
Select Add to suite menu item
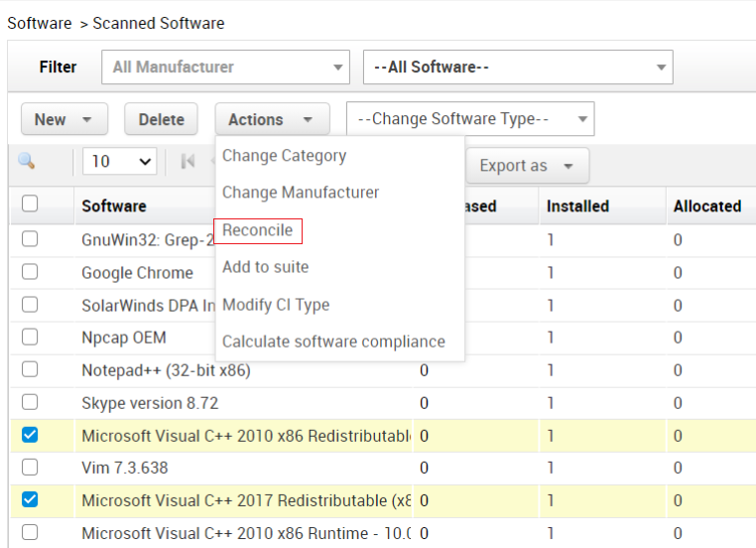point(266,267)
